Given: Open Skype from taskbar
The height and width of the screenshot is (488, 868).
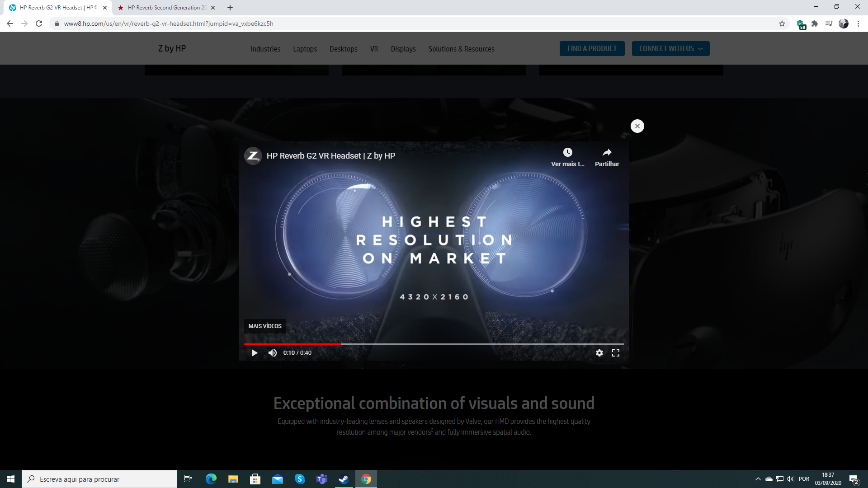Looking at the screenshot, I should click(x=300, y=479).
